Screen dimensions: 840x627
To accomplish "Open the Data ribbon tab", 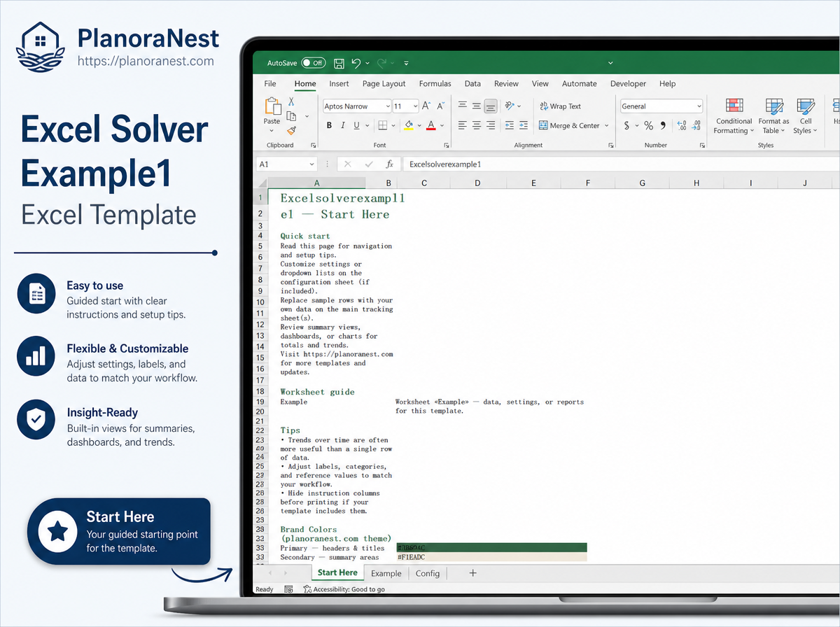I will (x=472, y=83).
